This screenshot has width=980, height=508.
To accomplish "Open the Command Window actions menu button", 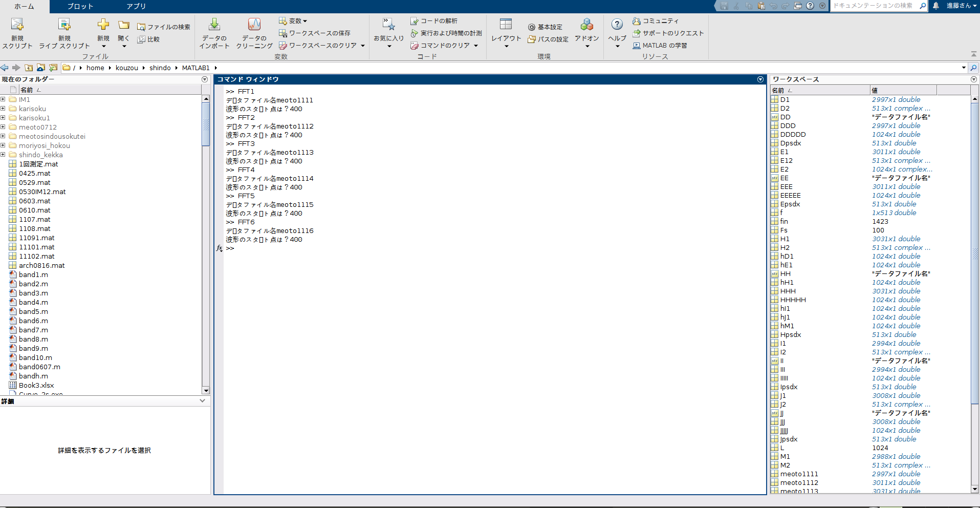I will point(760,79).
